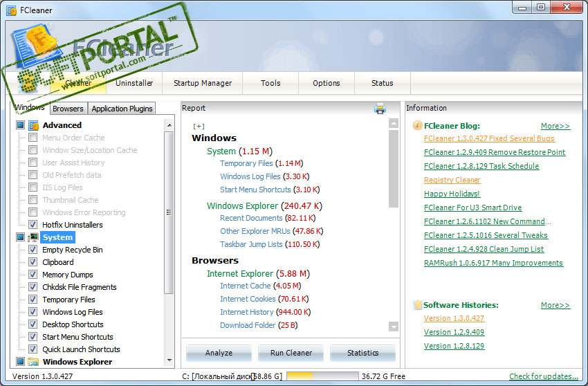588x386 pixels.
Task: Open FCleaner 1.2.8.129 Task Schedule link
Action: (x=481, y=166)
